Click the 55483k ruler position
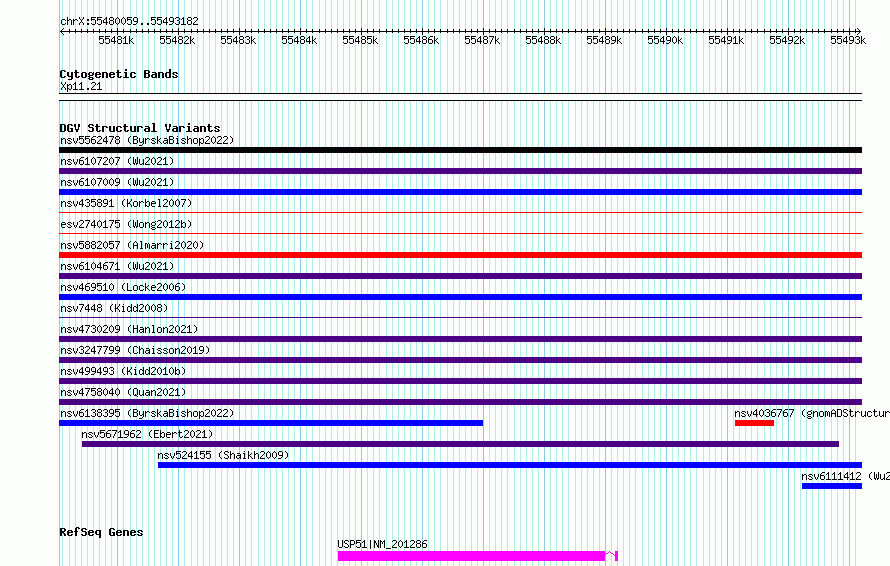This screenshot has width=890, height=566. click(238, 40)
